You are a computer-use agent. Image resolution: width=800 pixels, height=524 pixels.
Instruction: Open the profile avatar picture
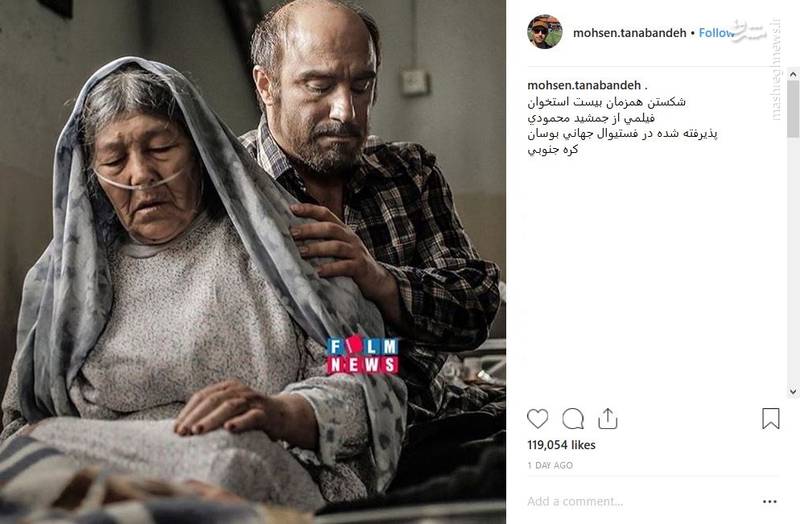[544, 32]
